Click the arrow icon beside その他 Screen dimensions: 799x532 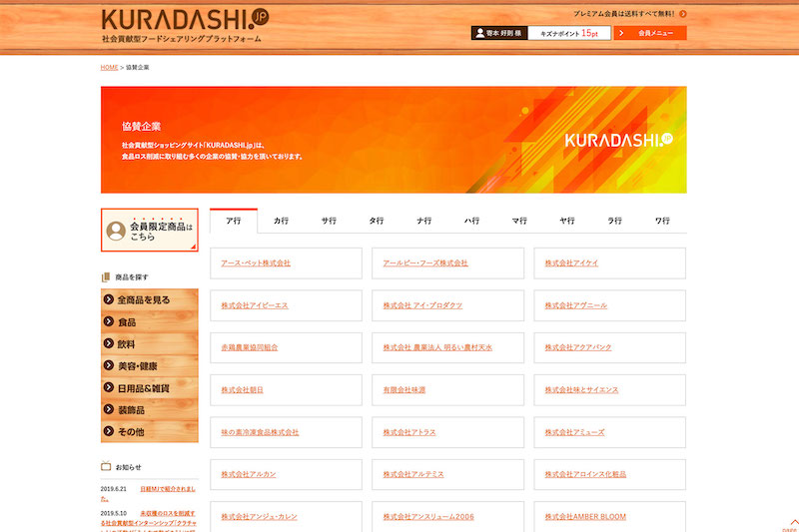[x=109, y=431]
